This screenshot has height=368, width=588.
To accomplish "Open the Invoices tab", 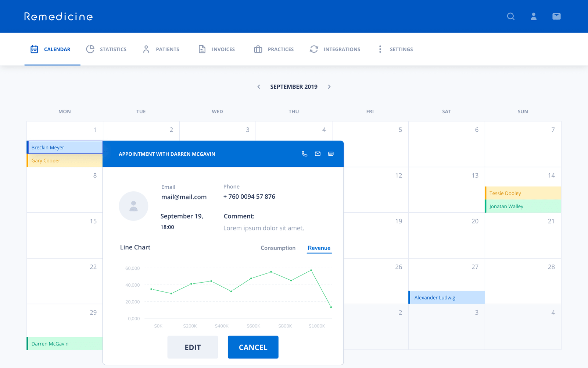I will (216, 49).
